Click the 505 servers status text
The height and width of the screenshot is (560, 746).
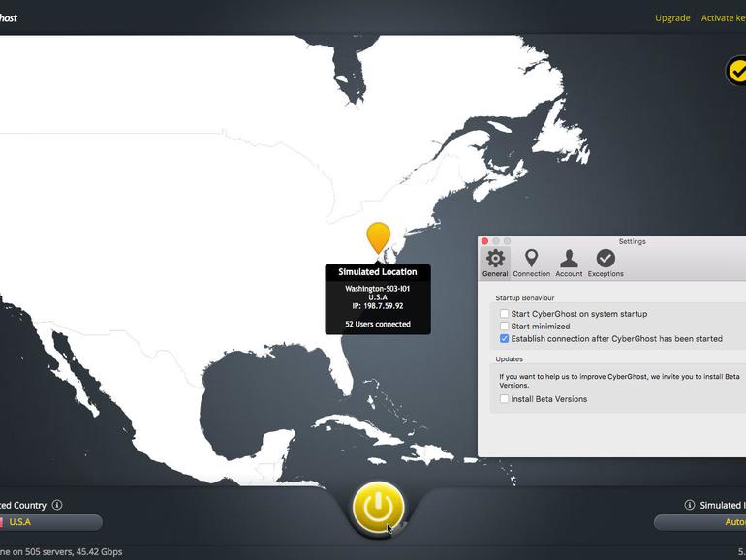click(x=61, y=552)
